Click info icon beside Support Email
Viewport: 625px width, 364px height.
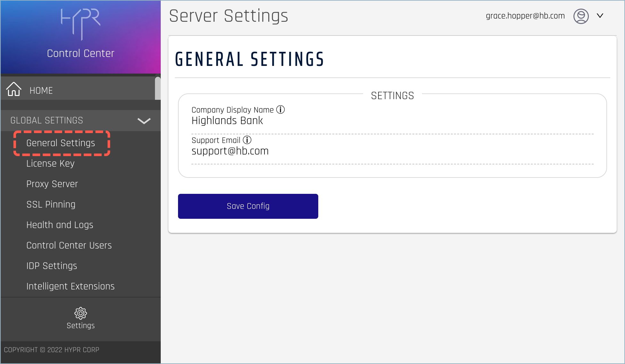click(x=247, y=140)
